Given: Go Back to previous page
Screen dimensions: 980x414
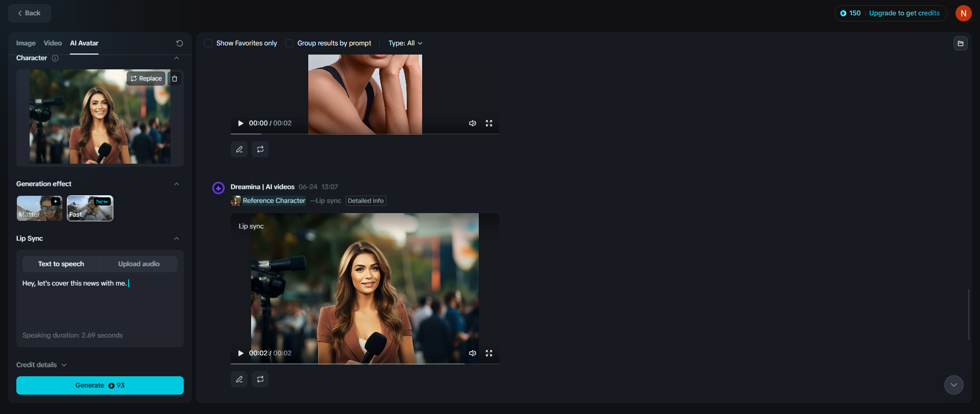Looking at the screenshot, I should pyautogui.click(x=29, y=13).
